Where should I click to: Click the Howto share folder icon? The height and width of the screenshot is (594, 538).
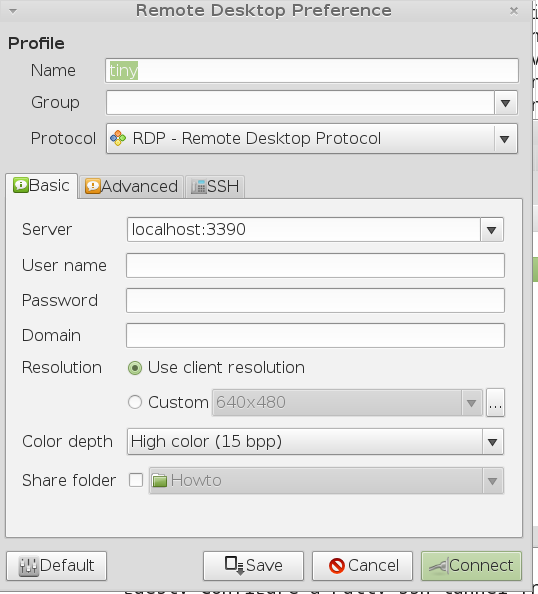(160, 481)
